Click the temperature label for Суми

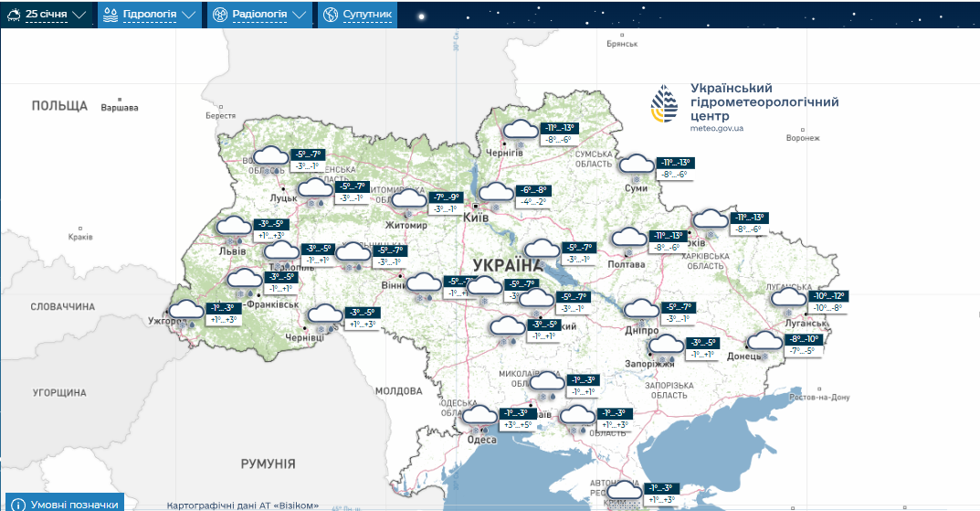(676, 168)
